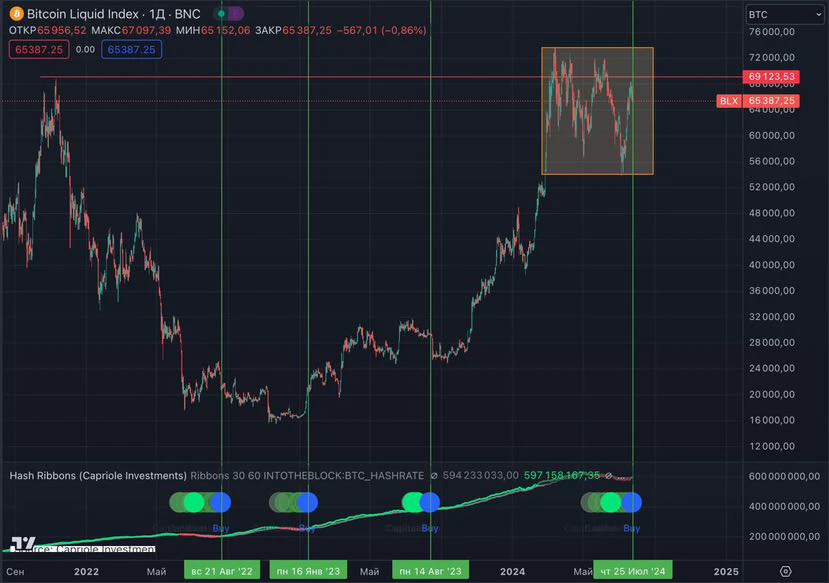Viewport: 829px width, 583px height.
Task: Click the Buy label on the 14 Авг '23 line
Action: click(430, 528)
